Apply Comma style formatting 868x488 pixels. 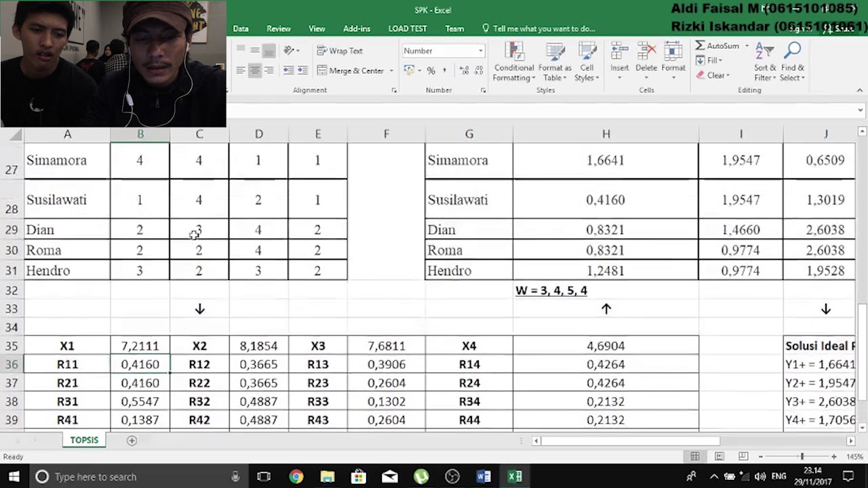pos(444,70)
